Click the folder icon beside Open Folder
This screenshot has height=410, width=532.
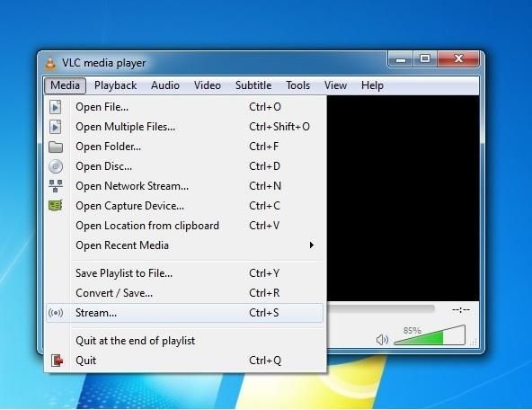point(56,147)
